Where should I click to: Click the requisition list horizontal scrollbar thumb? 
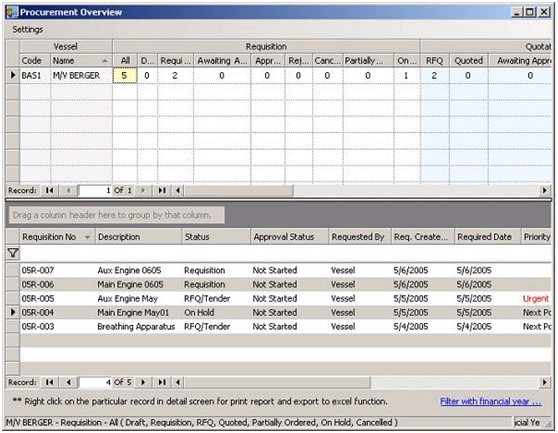point(277,382)
